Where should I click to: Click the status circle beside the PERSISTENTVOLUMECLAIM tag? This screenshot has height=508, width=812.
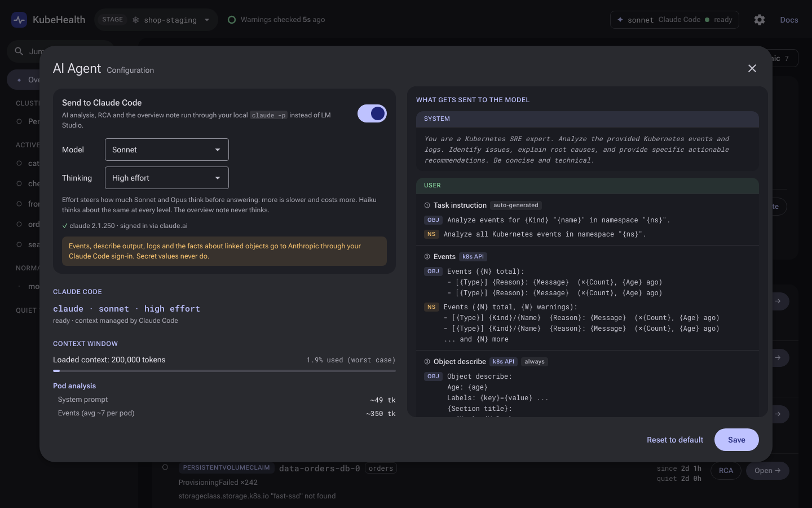click(x=165, y=467)
